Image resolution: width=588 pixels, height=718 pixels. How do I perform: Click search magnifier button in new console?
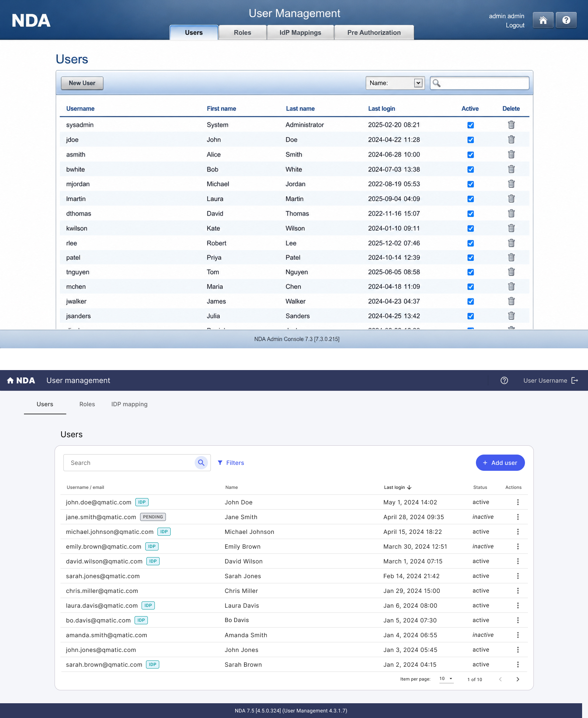(x=201, y=463)
